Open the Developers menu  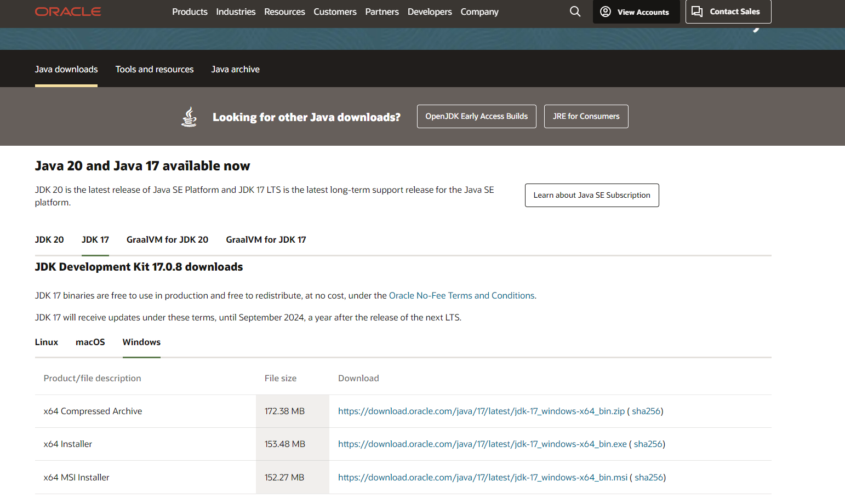pos(430,12)
